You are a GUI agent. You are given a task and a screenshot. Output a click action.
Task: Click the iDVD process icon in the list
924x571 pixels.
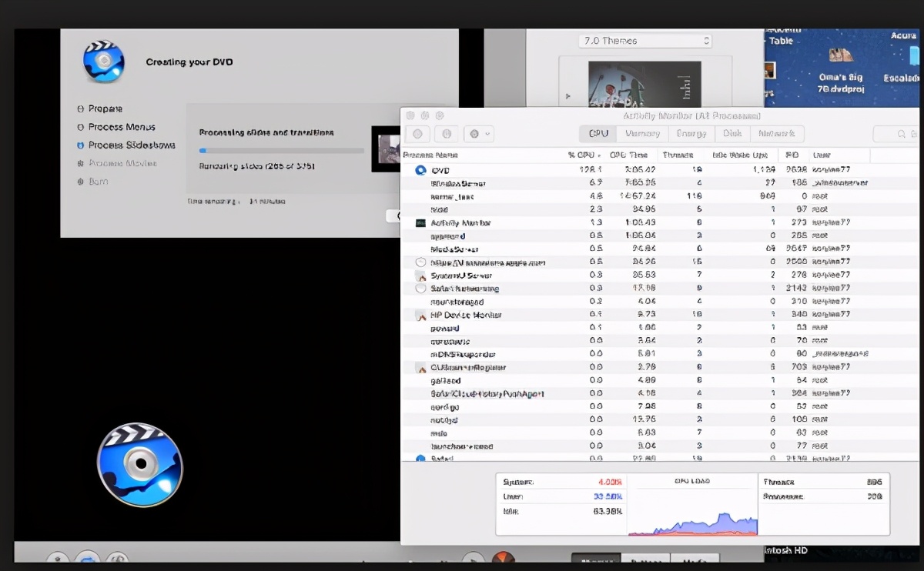tap(420, 170)
